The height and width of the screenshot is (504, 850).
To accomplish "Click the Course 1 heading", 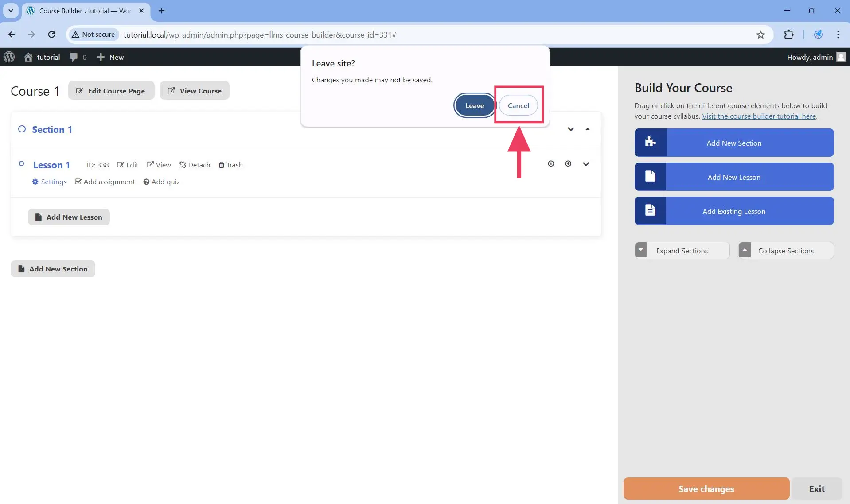I will 35,91.
